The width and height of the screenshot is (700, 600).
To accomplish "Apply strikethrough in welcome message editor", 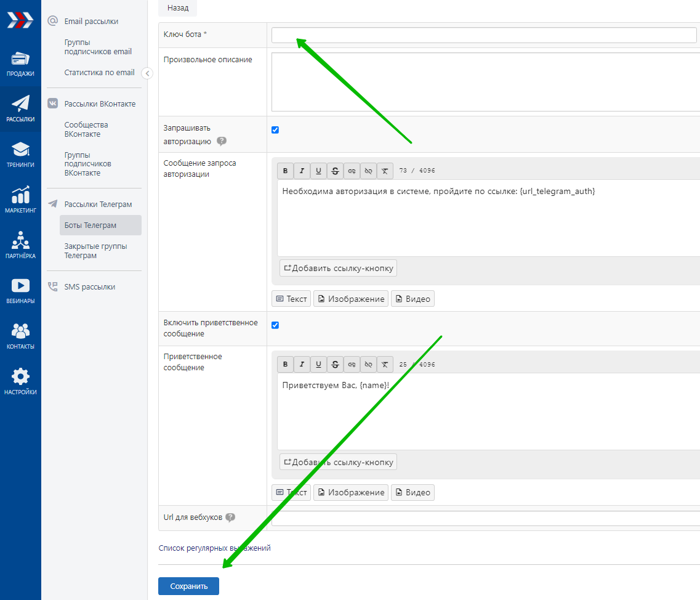I will point(335,364).
